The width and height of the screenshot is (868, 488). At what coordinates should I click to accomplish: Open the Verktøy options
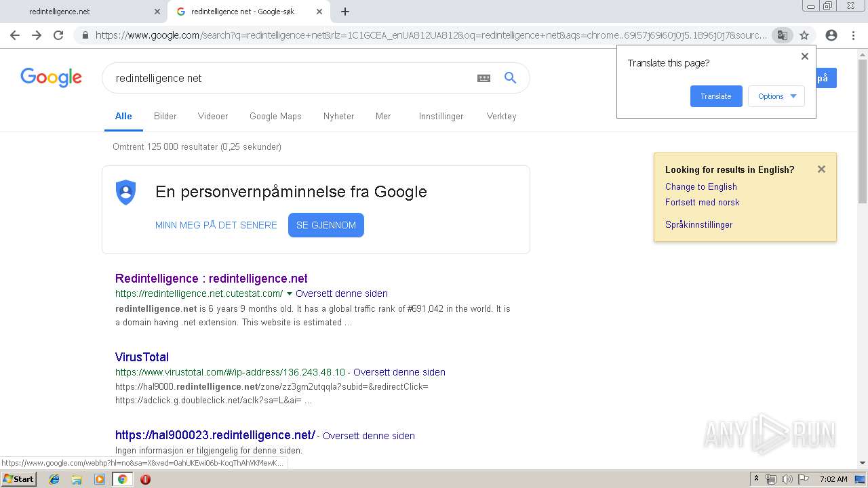pyautogui.click(x=502, y=116)
